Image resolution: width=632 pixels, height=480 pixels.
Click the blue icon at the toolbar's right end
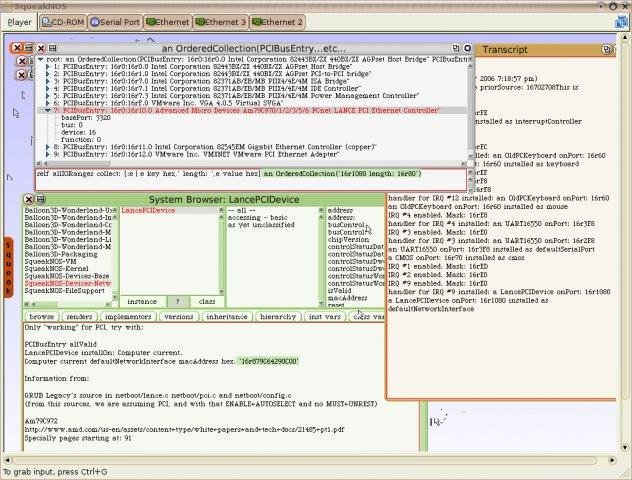point(621,22)
